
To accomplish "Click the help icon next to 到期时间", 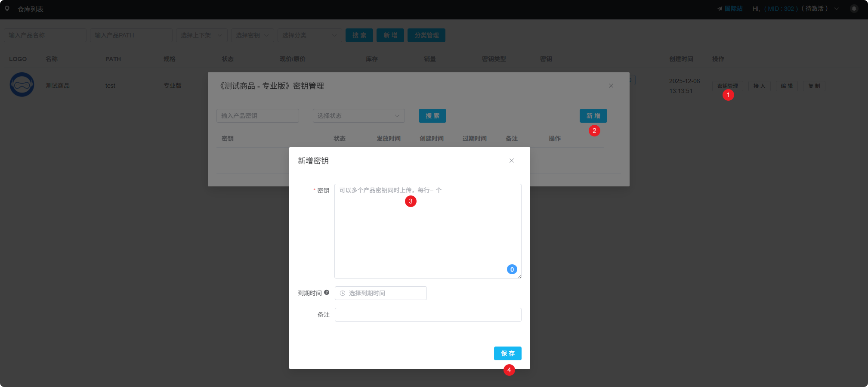I will click(x=327, y=292).
